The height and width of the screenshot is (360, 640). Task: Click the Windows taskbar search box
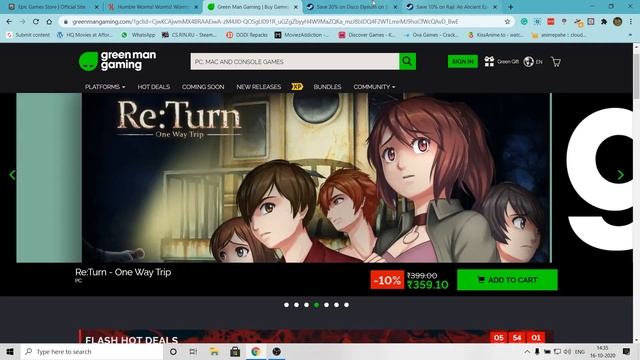click(x=92, y=351)
